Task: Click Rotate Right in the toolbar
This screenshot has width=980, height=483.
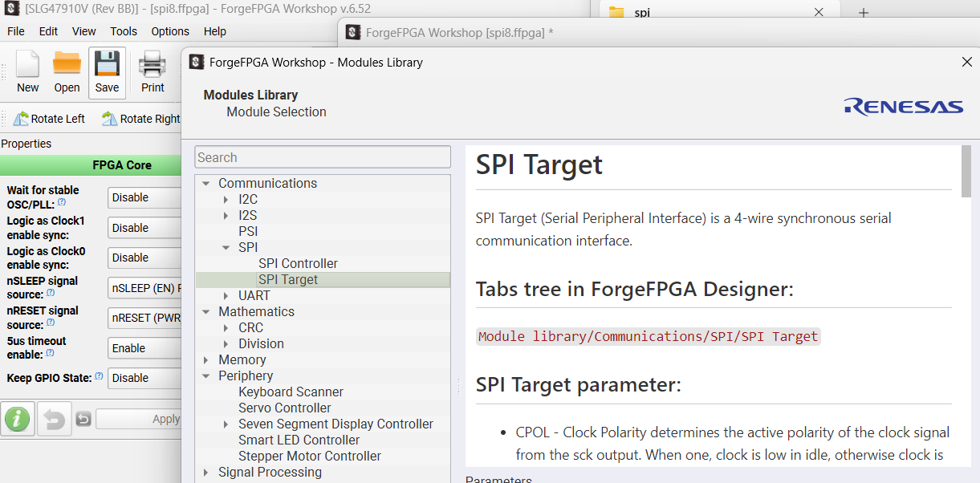Action: pos(141,119)
